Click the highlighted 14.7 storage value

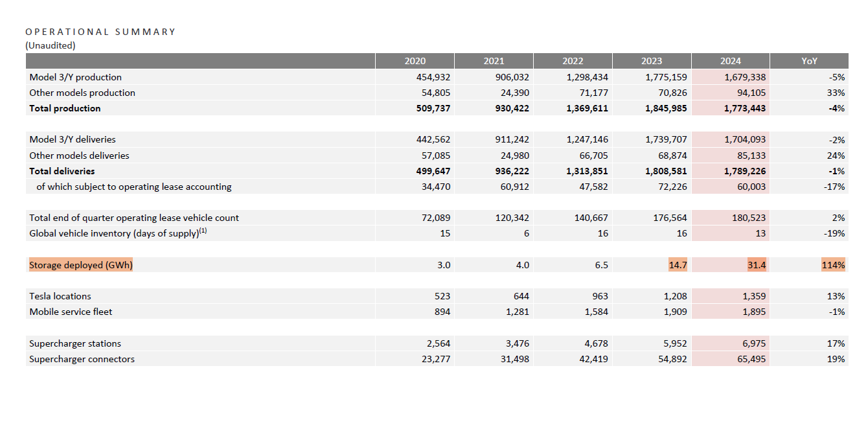tap(677, 265)
